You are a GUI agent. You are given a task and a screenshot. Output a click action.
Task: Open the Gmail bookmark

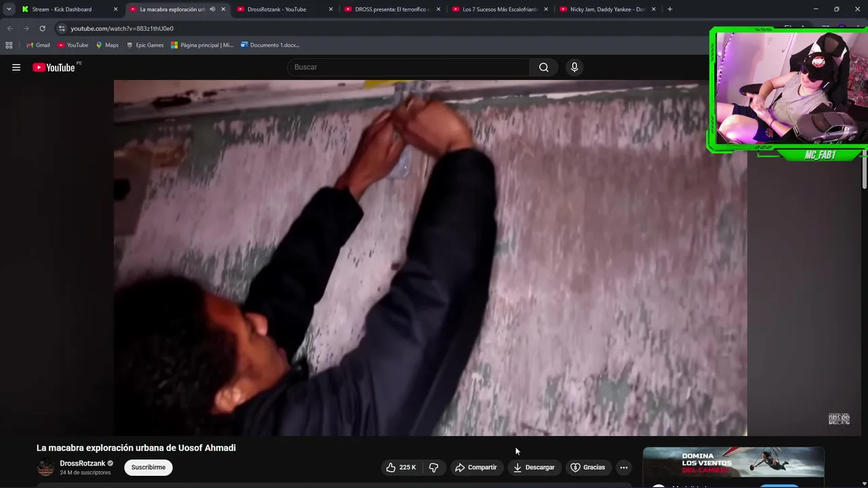pyautogui.click(x=38, y=45)
